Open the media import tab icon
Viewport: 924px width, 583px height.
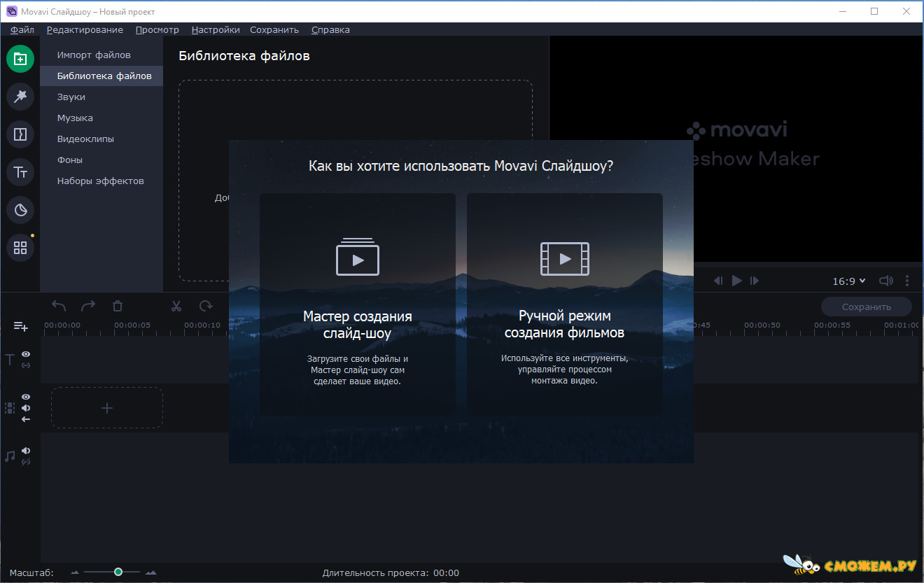(20, 59)
